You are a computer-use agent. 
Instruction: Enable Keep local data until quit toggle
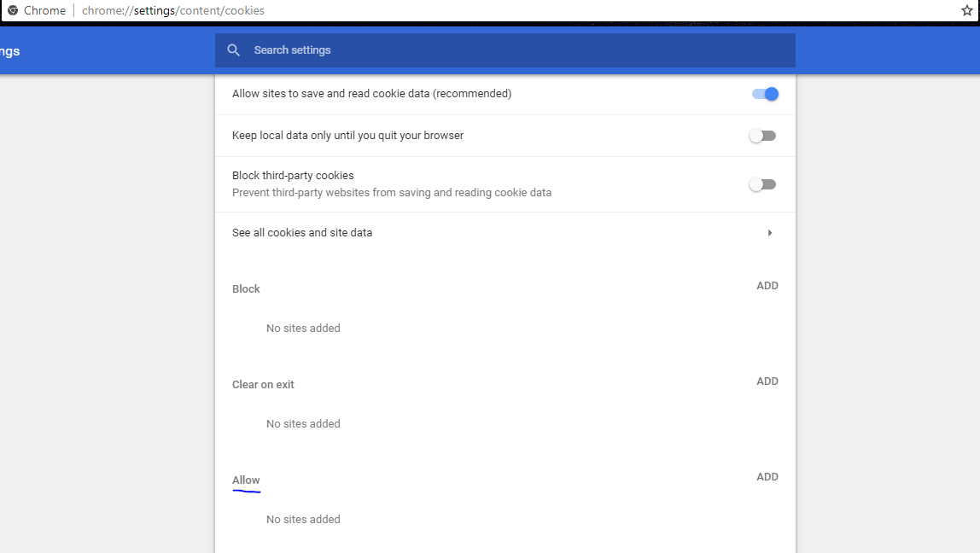762,136
